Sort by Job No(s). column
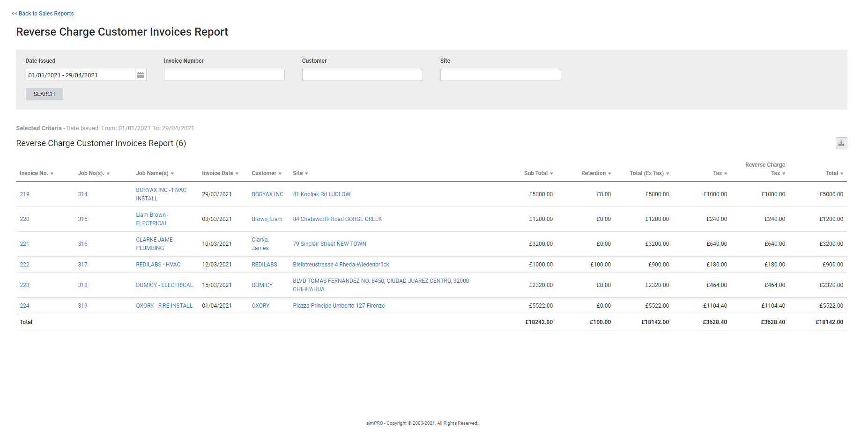The image size is (868, 435). click(x=94, y=173)
